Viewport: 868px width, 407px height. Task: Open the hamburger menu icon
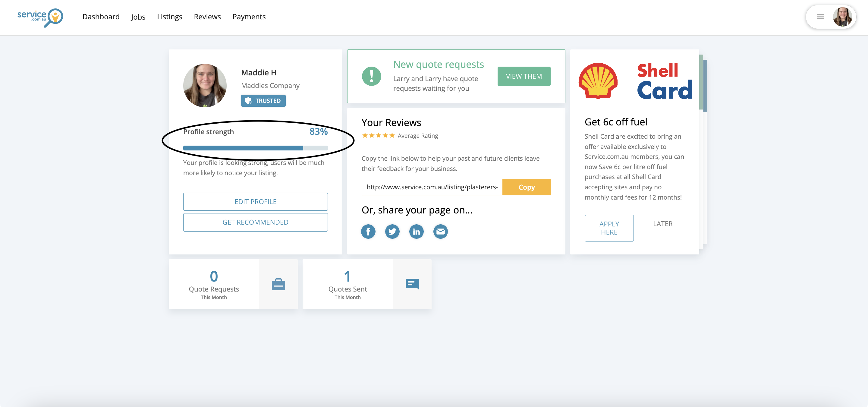[820, 17]
